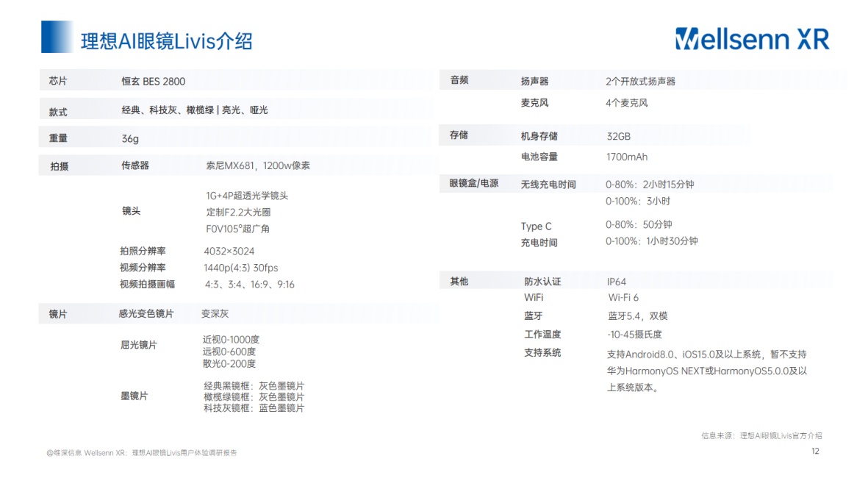The image size is (868, 478).
Task: Click the 屈光镜片 label
Action: coord(139,345)
